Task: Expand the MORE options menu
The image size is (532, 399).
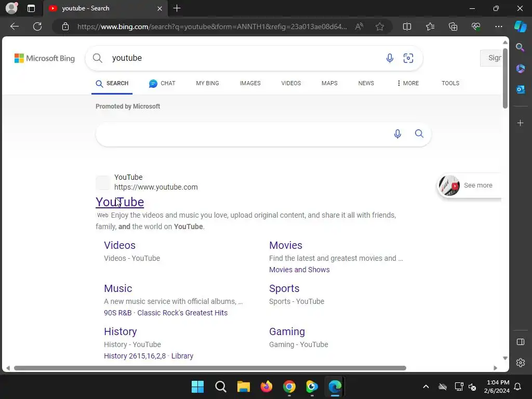Action: [407, 83]
